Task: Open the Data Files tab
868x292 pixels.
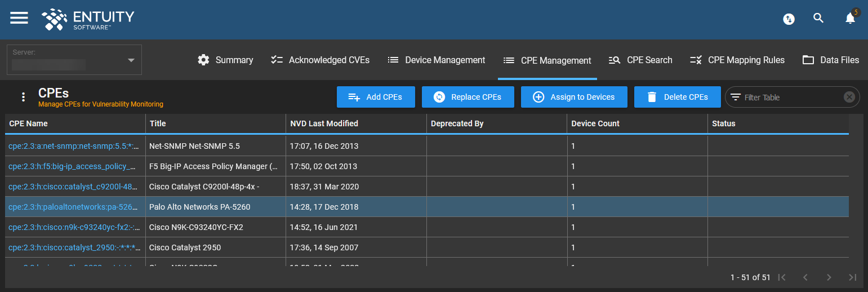Action: pyautogui.click(x=831, y=60)
